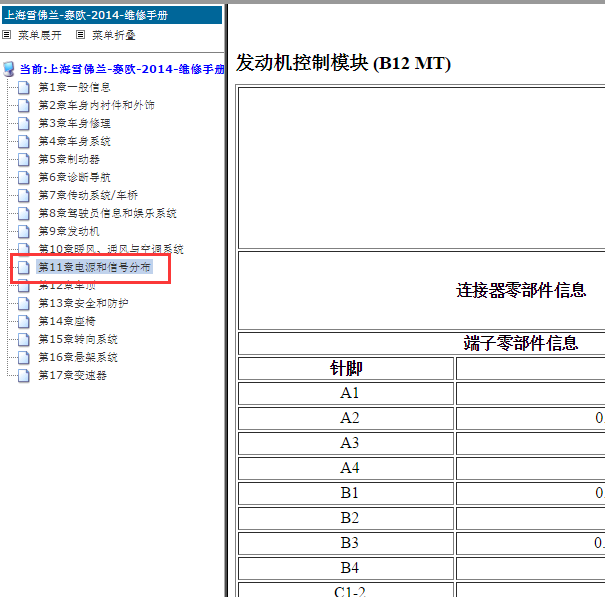Screen dimensions: 605x597
Task: Click the page icon for 第3章车身修理
Action: pyautogui.click(x=24, y=123)
